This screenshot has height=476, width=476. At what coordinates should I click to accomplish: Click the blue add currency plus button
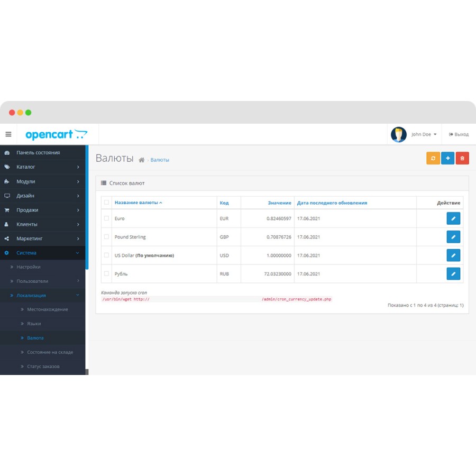click(447, 158)
